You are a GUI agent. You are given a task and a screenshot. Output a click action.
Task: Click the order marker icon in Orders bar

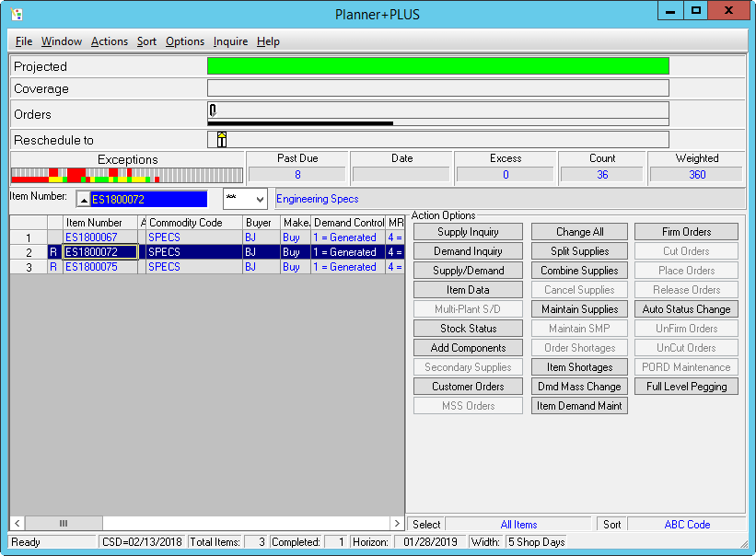point(213,110)
